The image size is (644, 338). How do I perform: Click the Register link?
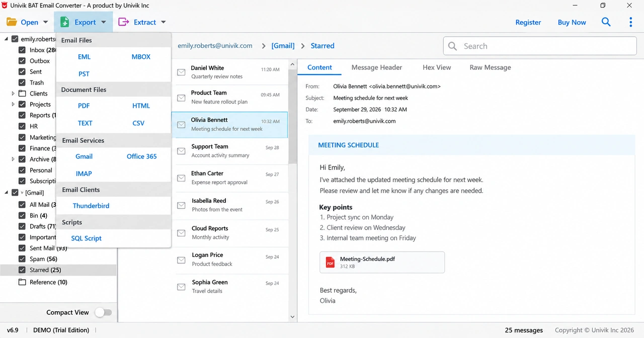click(528, 22)
